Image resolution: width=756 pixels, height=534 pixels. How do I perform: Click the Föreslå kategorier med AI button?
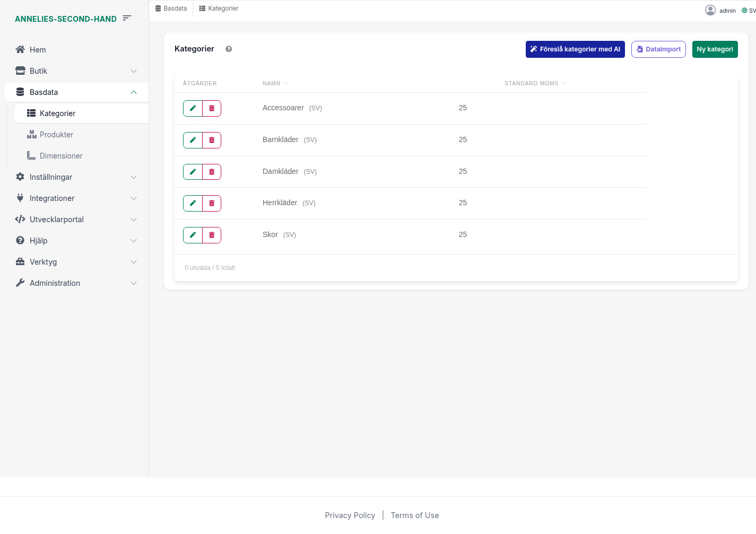(575, 49)
